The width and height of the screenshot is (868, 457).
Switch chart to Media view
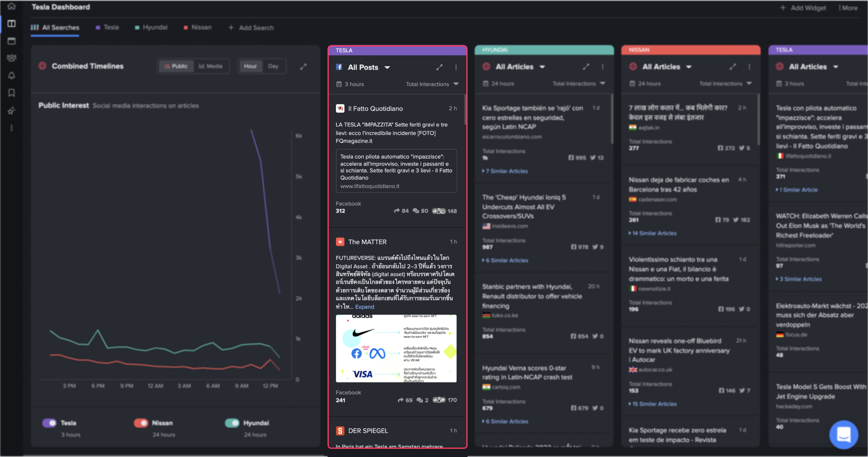tap(210, 66)
